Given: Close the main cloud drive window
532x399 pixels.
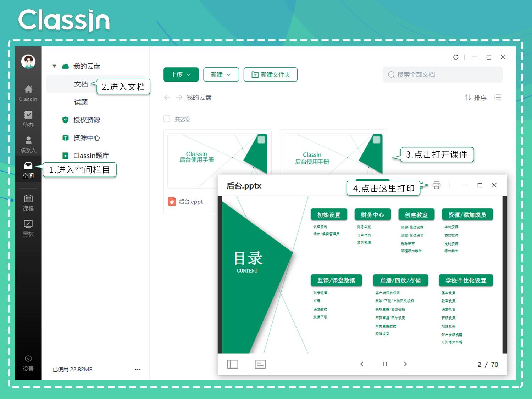Looking at the screenshot, I should [503, 57].
